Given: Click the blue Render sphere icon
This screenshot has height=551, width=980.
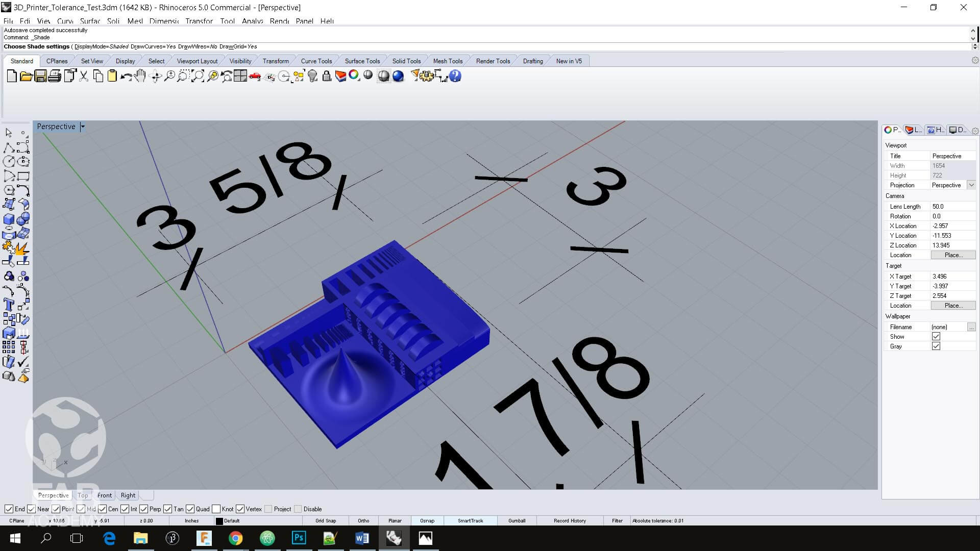Looking at the screenshot, I should pyautogui.click(x=398, y=77).
